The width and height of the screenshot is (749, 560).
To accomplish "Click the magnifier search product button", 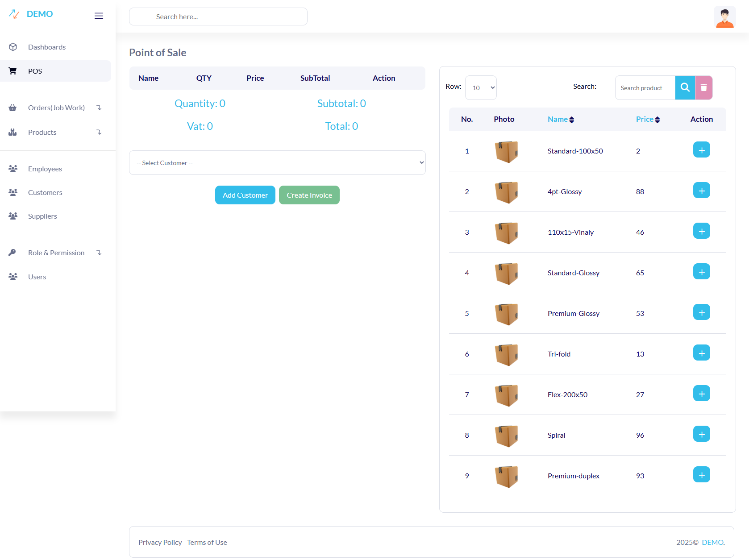I will [x=685, y=87].
